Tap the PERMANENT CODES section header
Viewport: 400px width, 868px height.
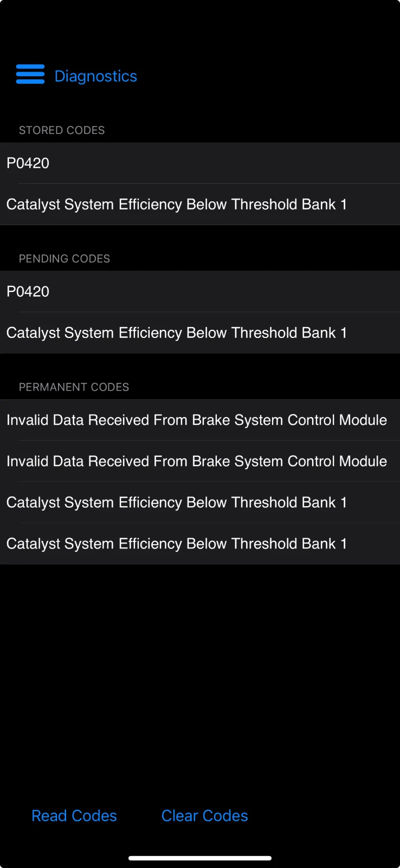(x=74, y=387)
